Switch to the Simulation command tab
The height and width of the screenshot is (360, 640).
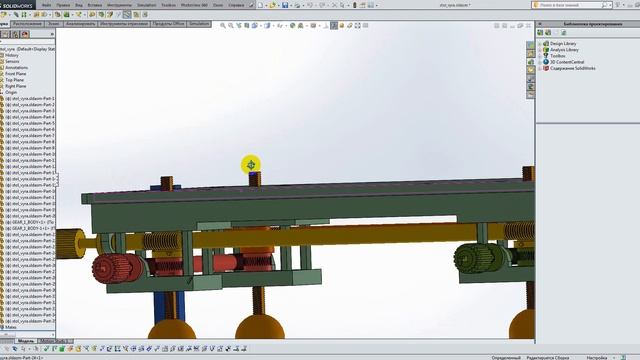[x=199, y=24]
